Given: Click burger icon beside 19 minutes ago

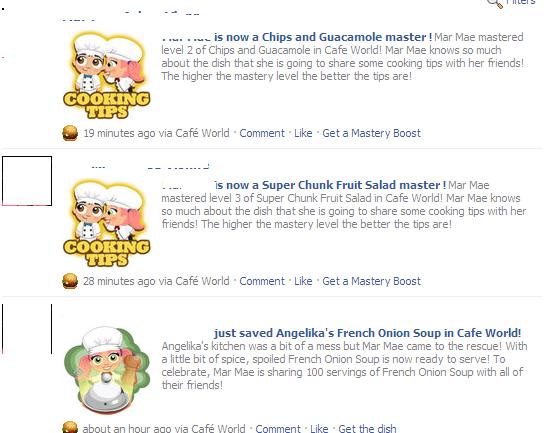Looking at the screenshot, I should click(70, 133).
